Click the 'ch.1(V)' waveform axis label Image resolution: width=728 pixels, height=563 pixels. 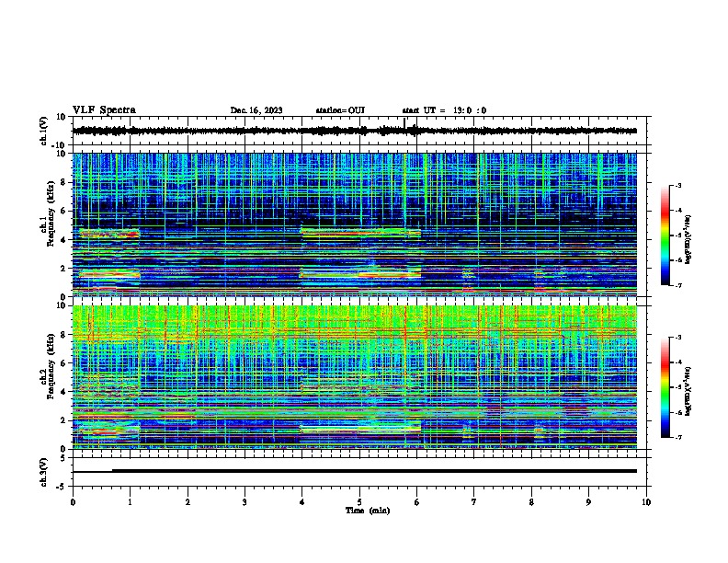(x=44, y=131)
